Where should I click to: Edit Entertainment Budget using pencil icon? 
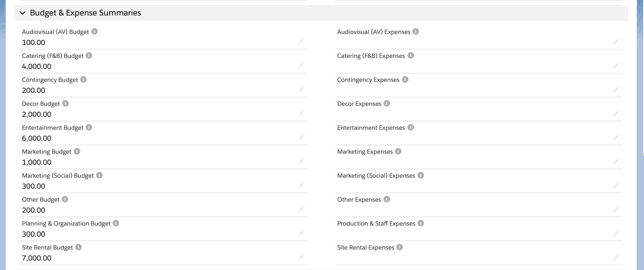pyautogui.click(x=301, y=137)
